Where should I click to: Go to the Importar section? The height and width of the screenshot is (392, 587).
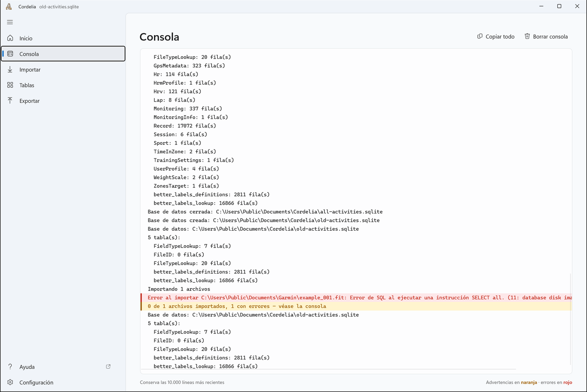63,69
